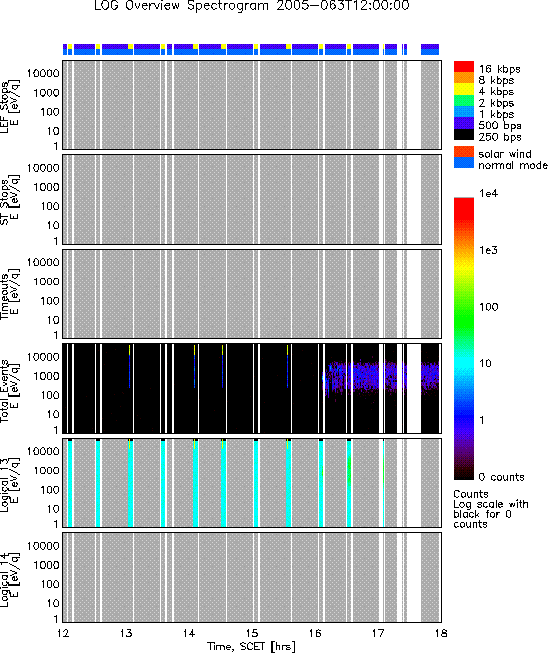
Task: Click the plot title 'LOG Overview Spectrogram'
Action: (x=181, y=6)
